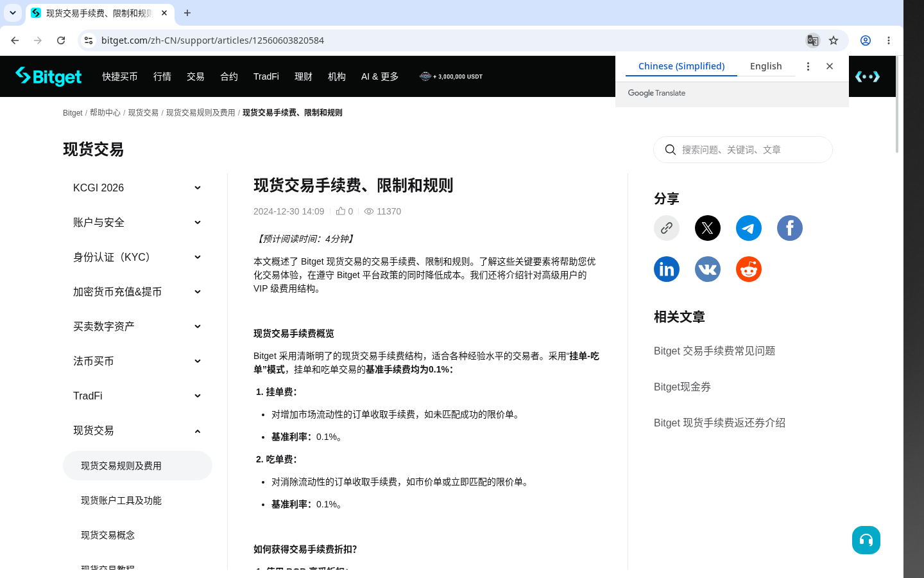
Task: Click the thumbs-up like icon
Action: point(341,211)
